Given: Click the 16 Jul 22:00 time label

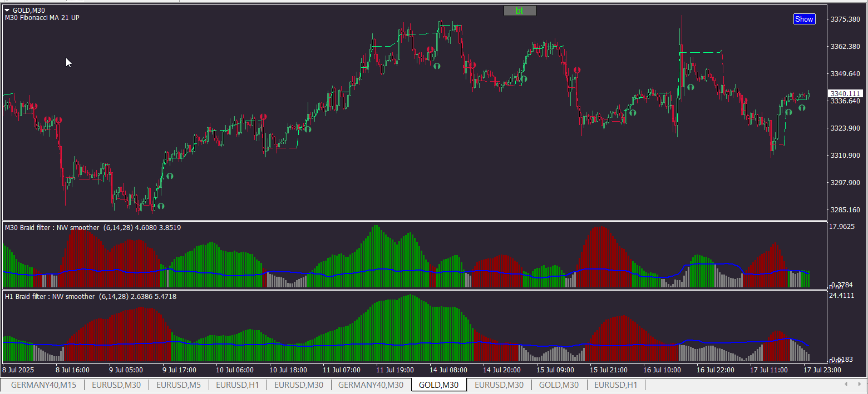Looking at the screenshot, I should click(x=716, y=370).
